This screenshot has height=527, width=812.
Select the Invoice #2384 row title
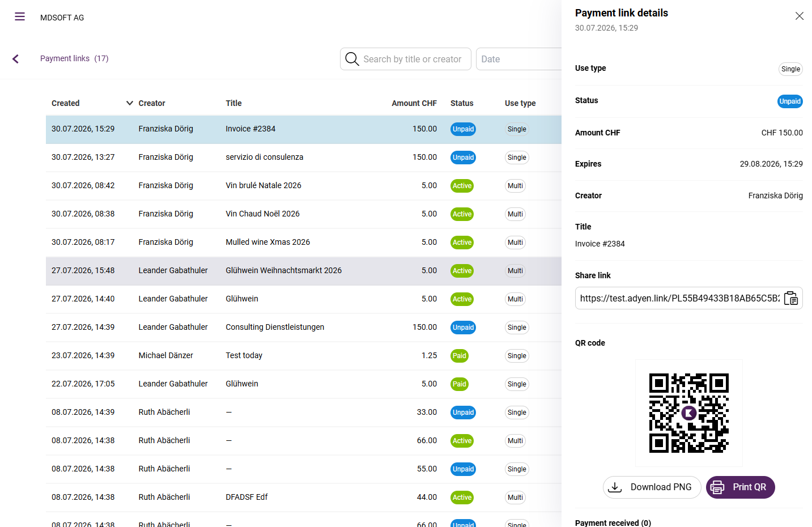(250, 129)
